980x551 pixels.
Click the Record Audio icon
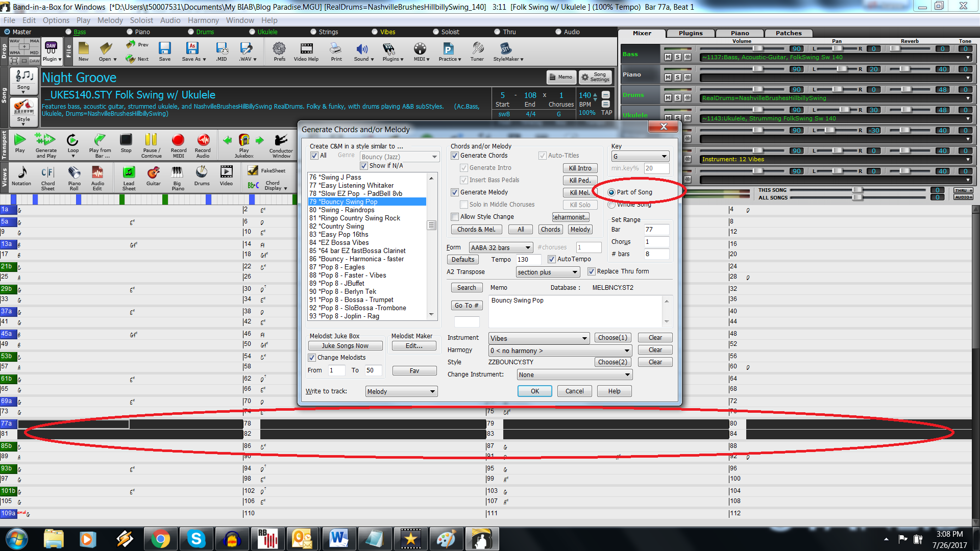tap(203, 145)
